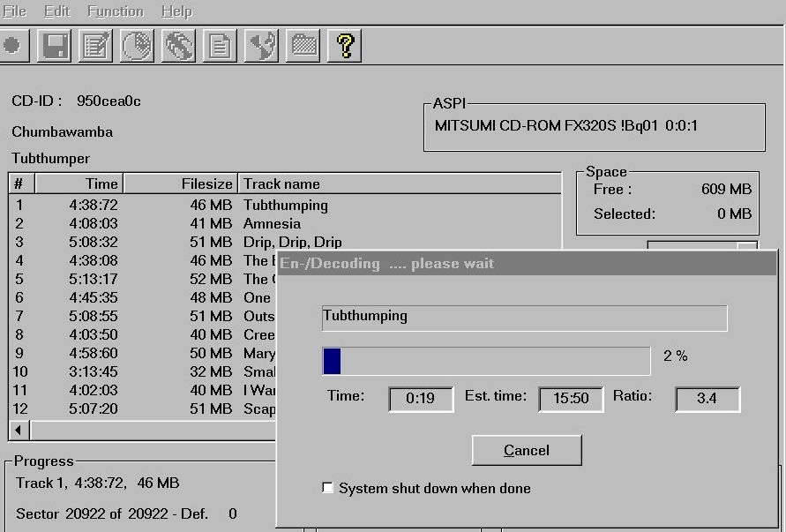Image resolution: width=786 pixels, height=532 pixels.
Task: Click the MITSUMI CD-ROM FX320S drive entry
Action: coord(566,125)
